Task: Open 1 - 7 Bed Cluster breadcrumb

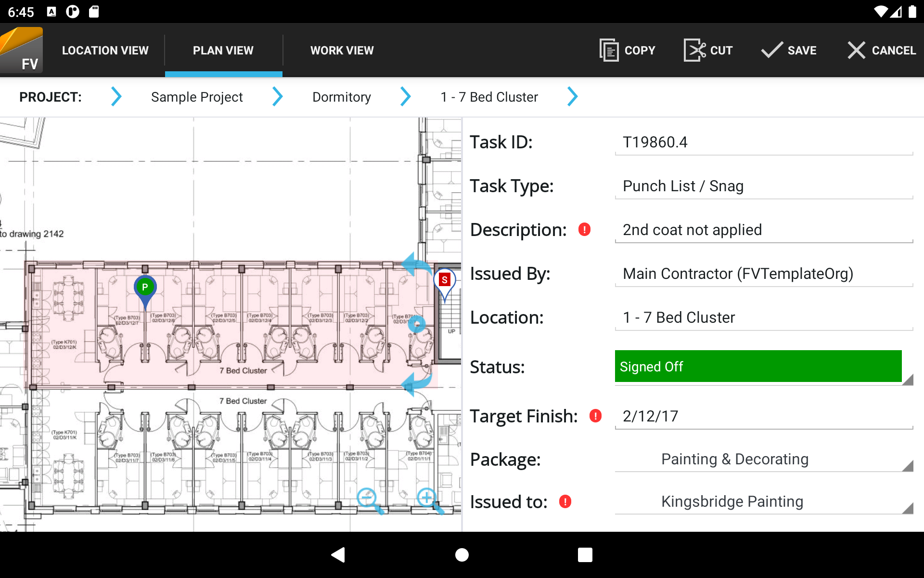Action: (489, 97)
